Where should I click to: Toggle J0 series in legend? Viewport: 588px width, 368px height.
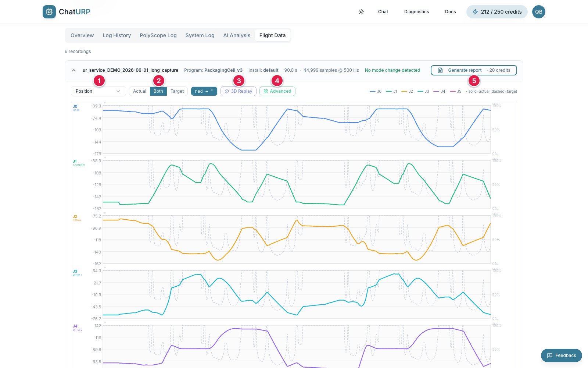(376, 91)
